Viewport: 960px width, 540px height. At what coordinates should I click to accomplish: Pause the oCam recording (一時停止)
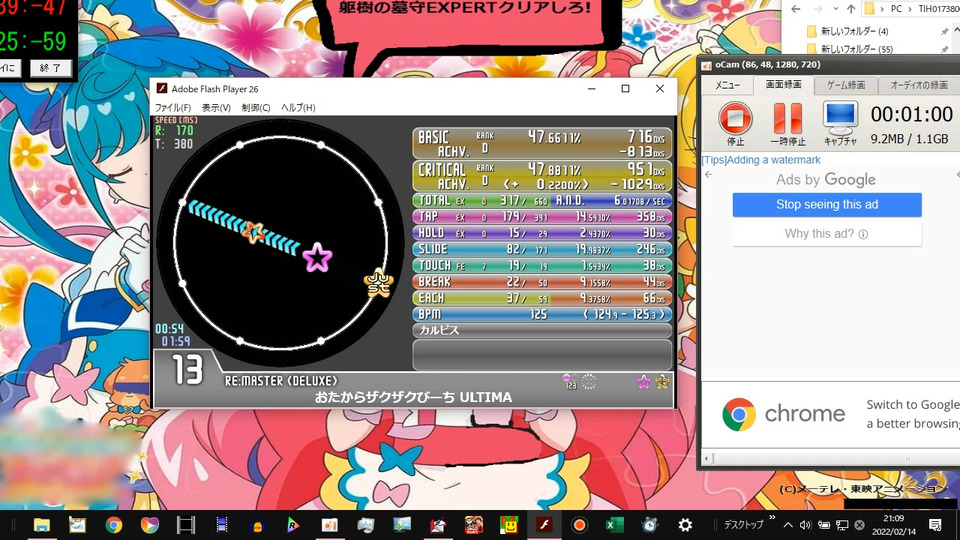point(787,124)
